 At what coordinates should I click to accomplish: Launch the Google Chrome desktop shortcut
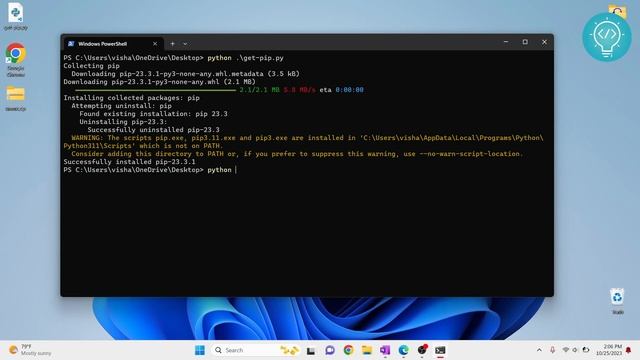(16, 60)
